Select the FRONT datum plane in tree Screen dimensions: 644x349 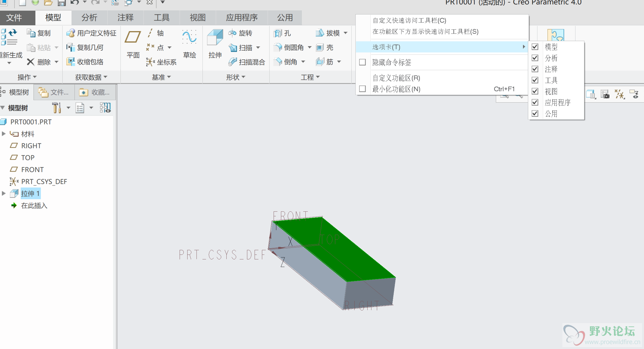32,170
